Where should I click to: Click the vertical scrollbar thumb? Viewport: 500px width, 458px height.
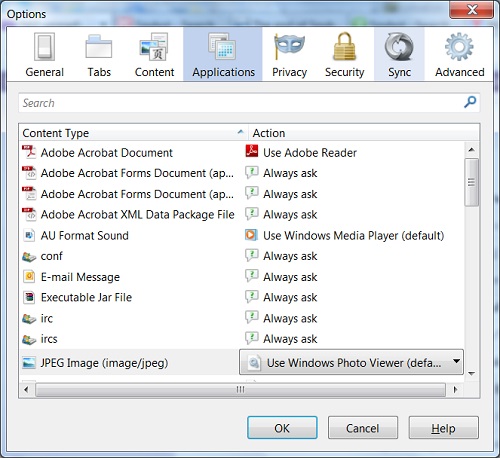click(471, 182)
